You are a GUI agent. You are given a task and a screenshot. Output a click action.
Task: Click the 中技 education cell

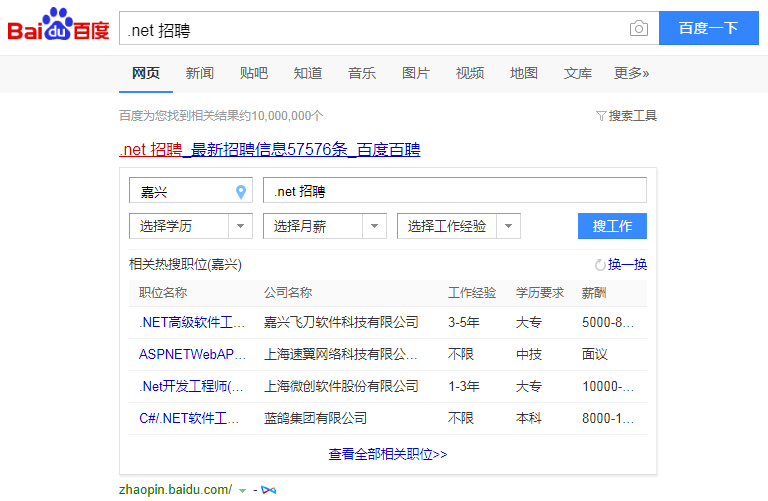(529, 354)
